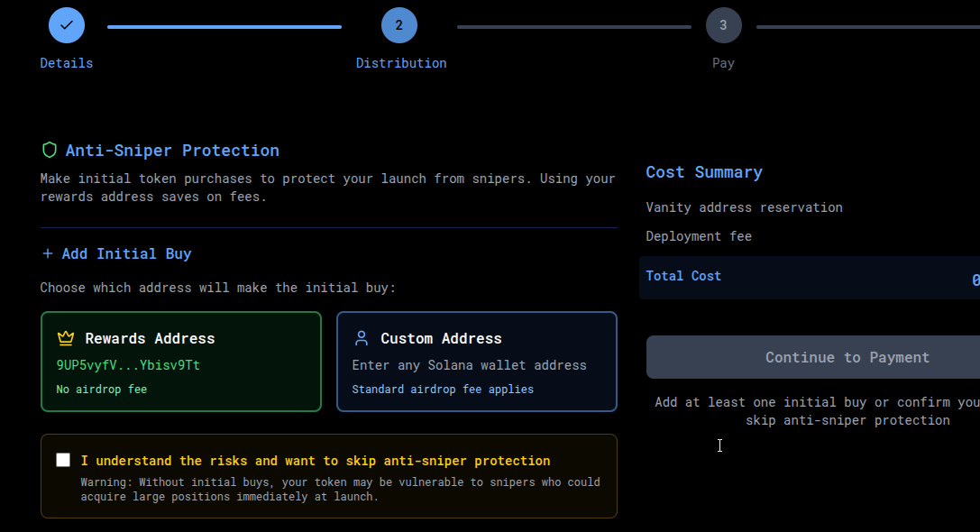Click the shield icon beside Anti-Sniper Protection
Viewport: 980px width, 532px height.
[50, 150]
